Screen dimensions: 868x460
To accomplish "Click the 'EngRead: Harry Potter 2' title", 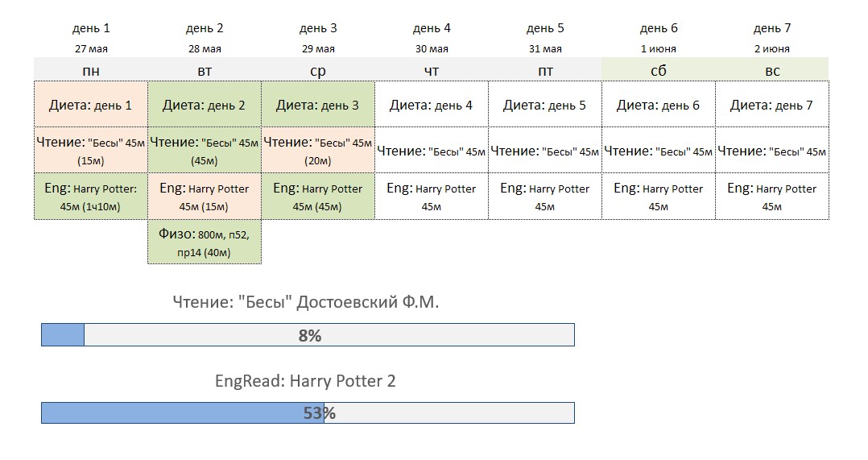I will pos(306,381).
